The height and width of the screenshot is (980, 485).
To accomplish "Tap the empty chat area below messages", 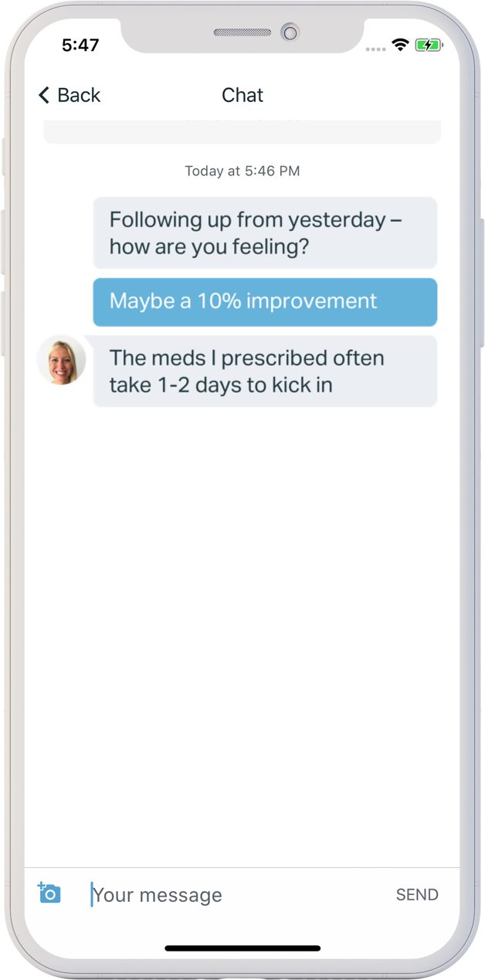I will tap(242, 634).
